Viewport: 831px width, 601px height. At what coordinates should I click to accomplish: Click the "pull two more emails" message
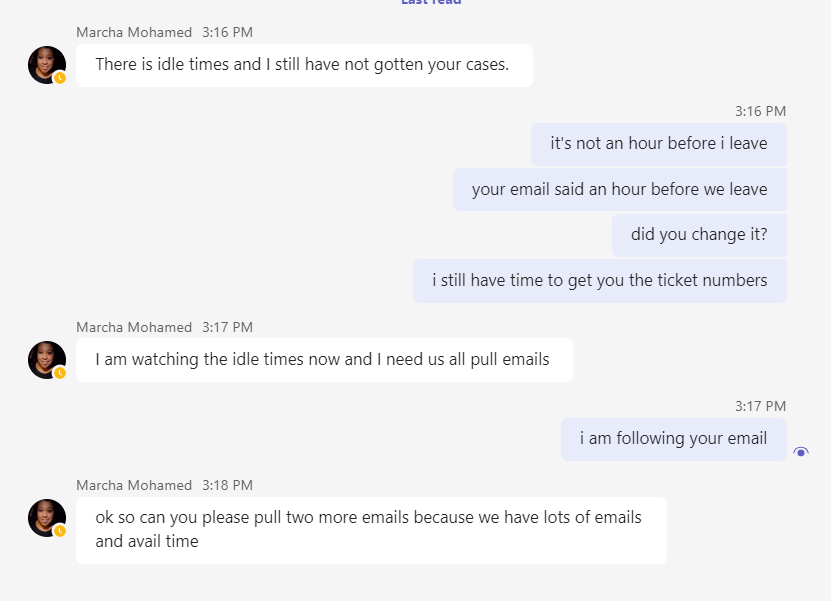370,529
